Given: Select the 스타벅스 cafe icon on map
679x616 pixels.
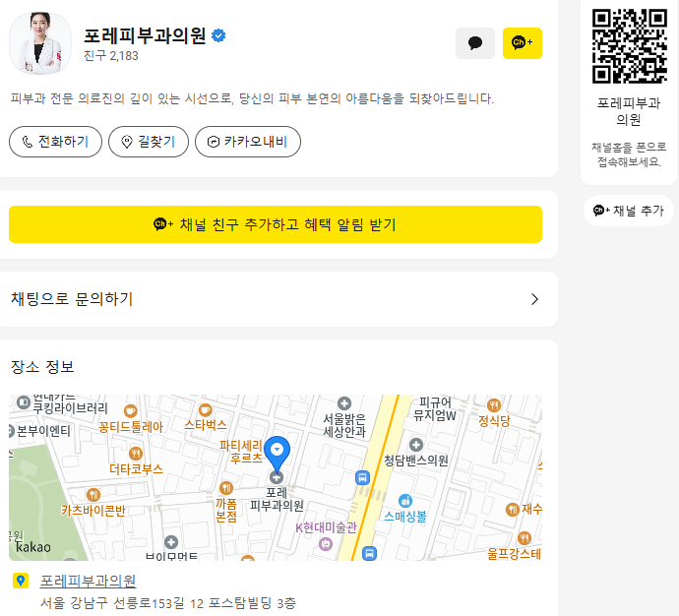Looking at the screenshot, I should point(206,409).
